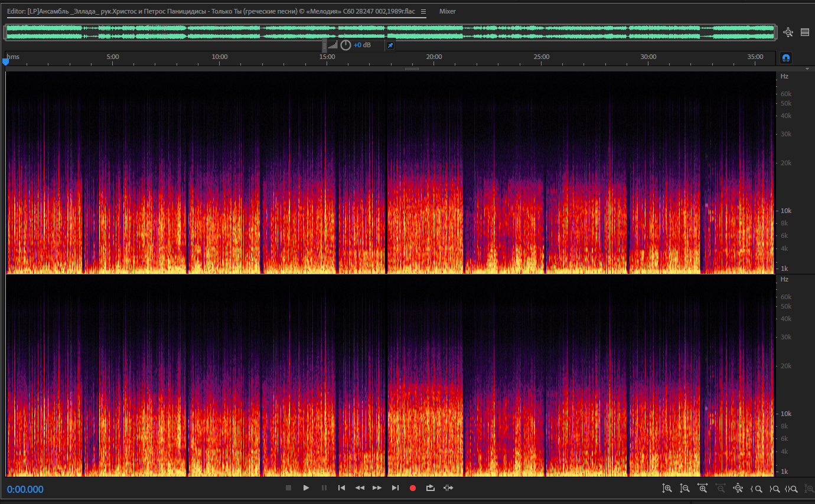
Task: Click the blue playhead marker at timeline start
Action: click(6, 61)
